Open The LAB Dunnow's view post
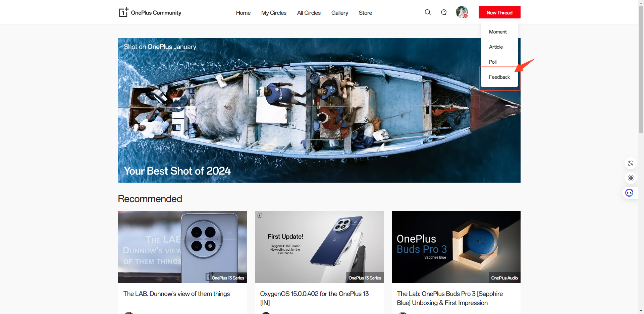The image size is (644, 314). click(177, 294)
